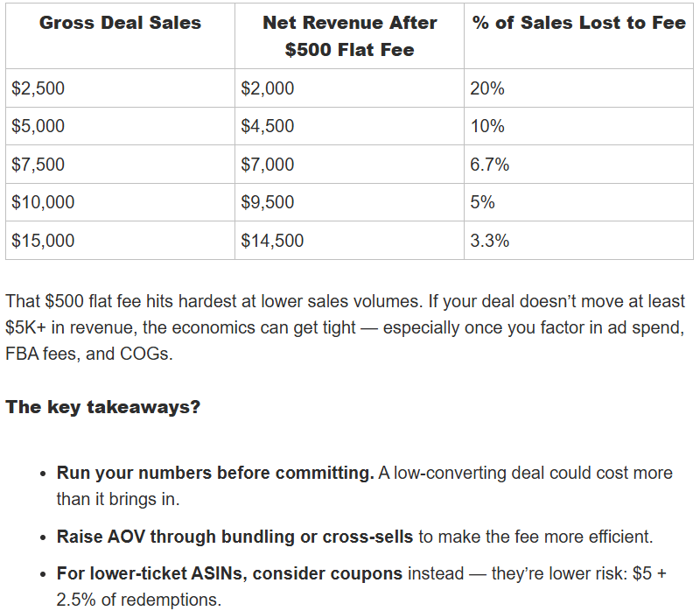Click the 10% fee loss cell
Viewport: 700px width, 611px height.
[x=487, y=126]
